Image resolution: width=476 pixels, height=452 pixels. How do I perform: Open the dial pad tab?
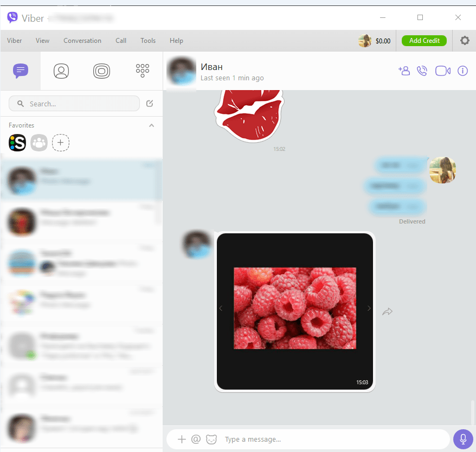pos(143,71)
